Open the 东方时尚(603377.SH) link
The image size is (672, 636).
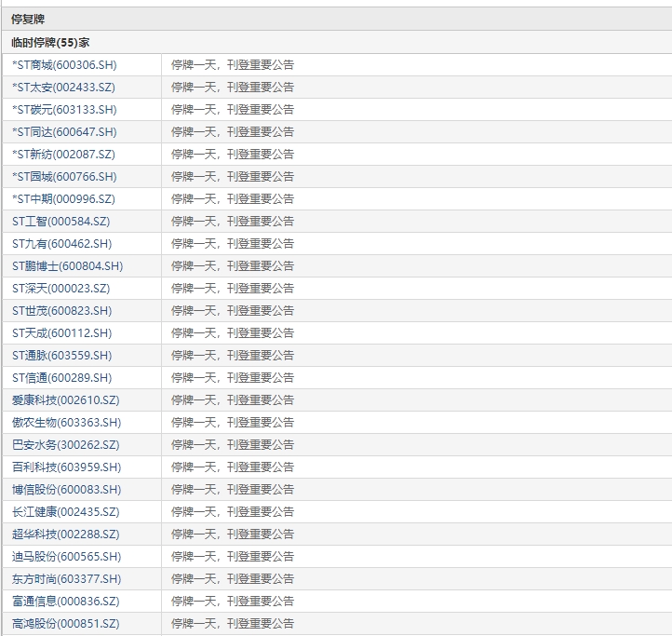coord(66,579)
